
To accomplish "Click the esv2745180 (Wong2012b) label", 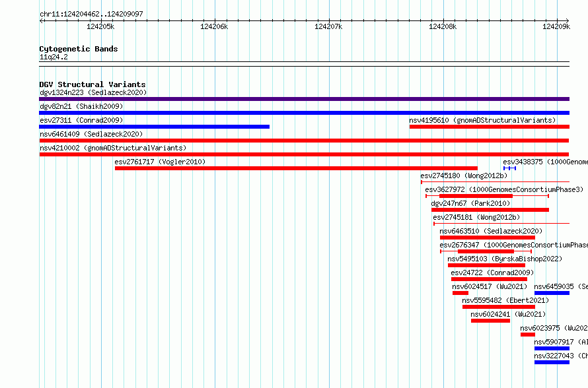I will point(464,176).
